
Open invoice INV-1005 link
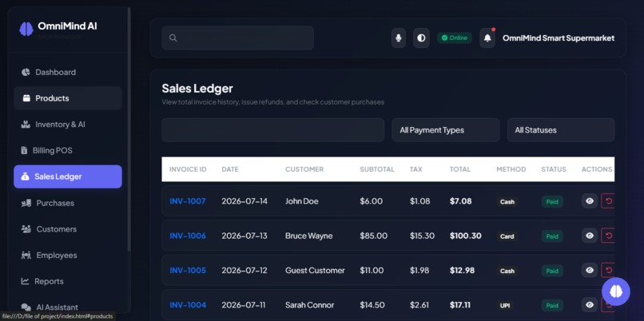tap(188, 271)
